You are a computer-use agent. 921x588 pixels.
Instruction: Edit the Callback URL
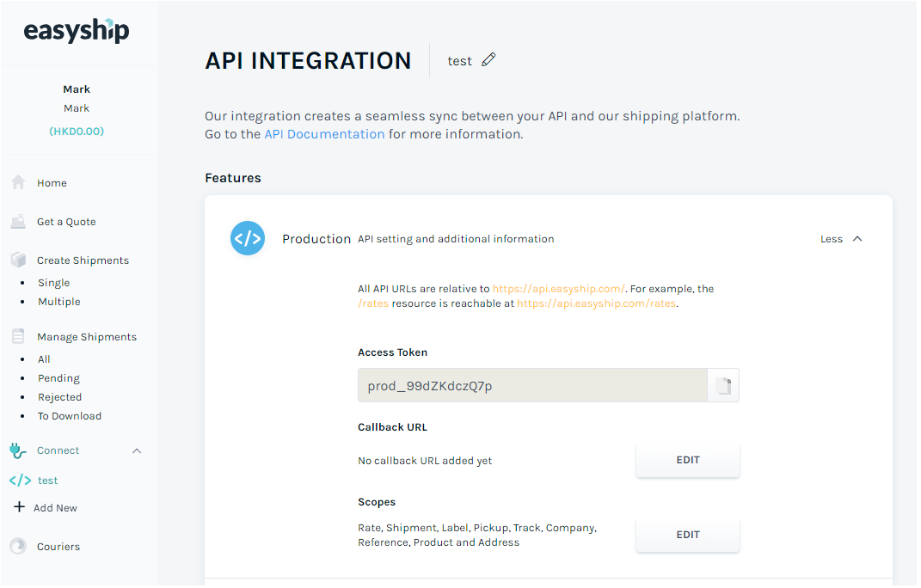[x=688, y=460]
